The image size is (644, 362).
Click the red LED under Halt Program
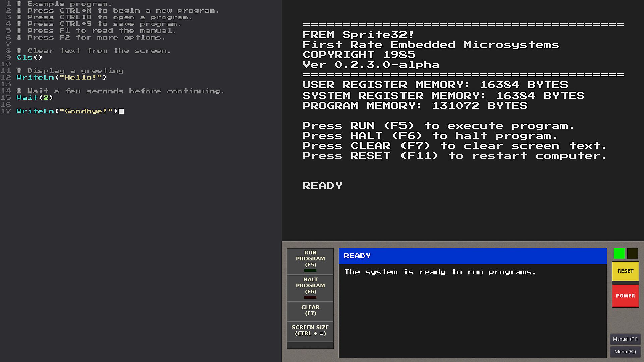pos(310,297)
